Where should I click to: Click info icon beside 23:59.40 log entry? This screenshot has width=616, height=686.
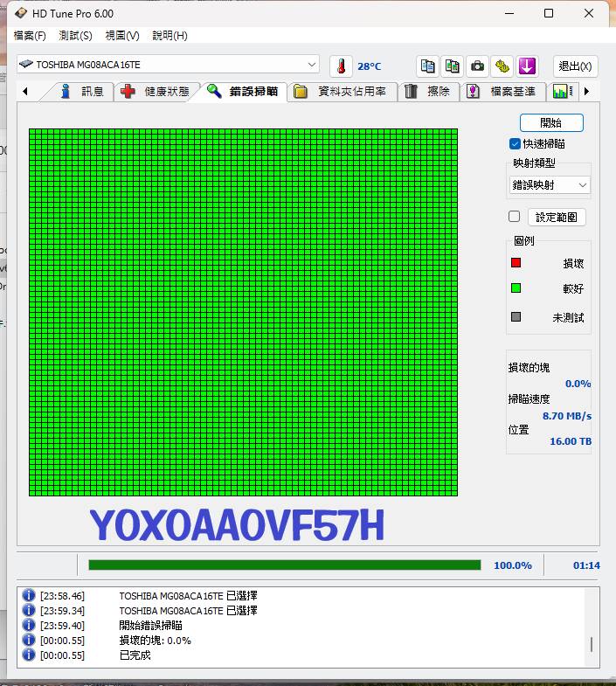[29, 625]
